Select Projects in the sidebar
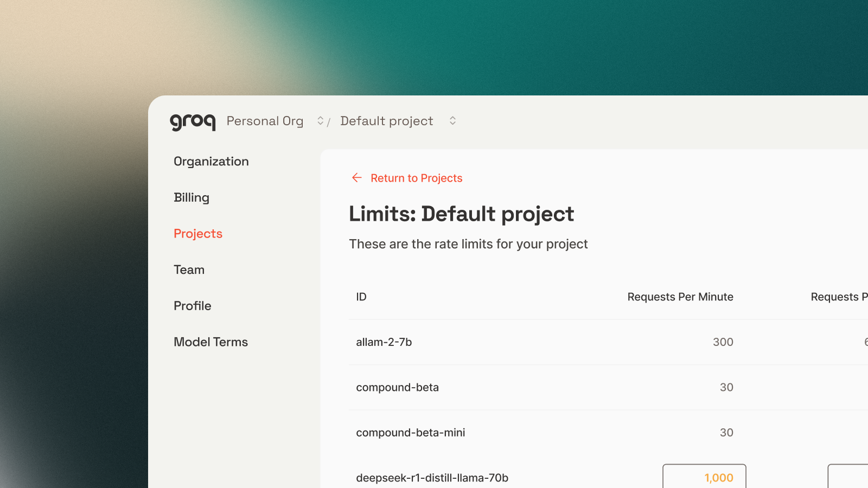This screenshot has height=488, width=868. pyautogui.click(x=198, y=233)
